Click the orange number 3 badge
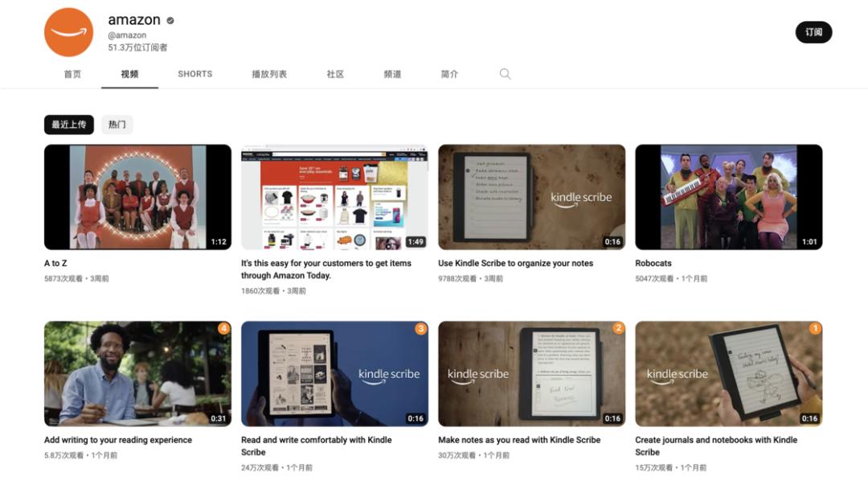Screen dimensions: 868x485 (420, 328)
